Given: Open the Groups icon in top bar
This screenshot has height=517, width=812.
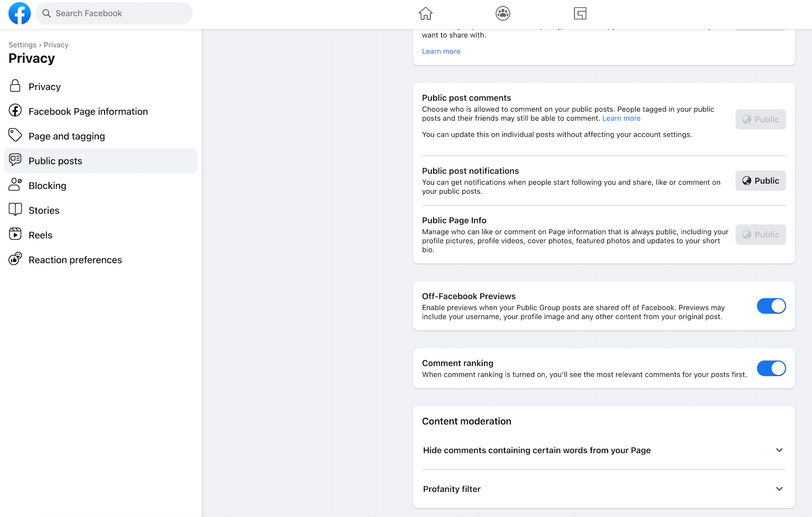Looking at the screenshot, I should (x=503, y=13).
